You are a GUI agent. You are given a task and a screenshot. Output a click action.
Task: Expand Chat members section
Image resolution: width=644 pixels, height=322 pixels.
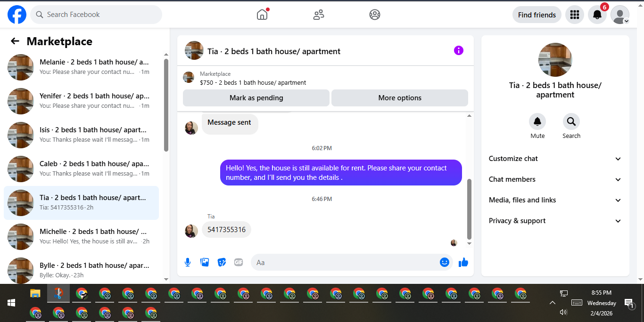[555, 179]
